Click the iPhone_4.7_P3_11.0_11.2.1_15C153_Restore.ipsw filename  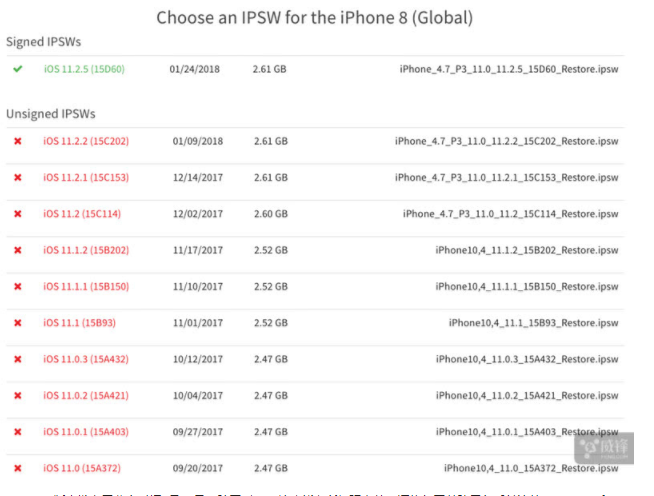tap(506, 177)
